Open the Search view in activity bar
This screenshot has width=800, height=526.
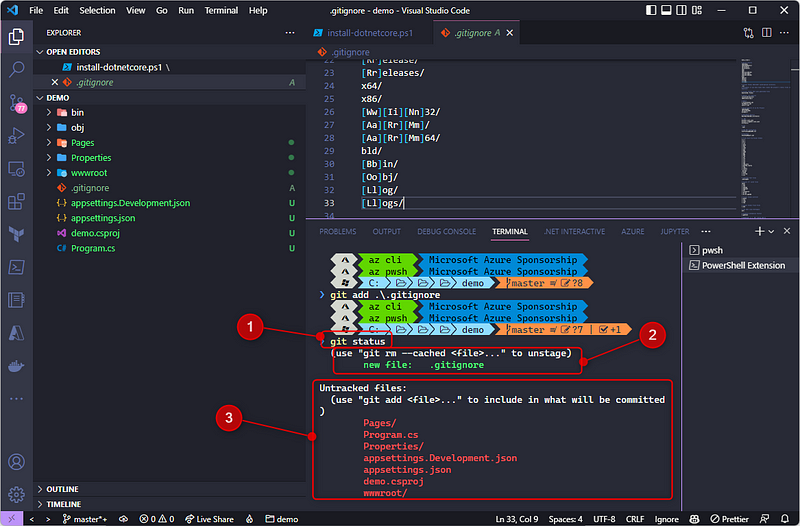(16, 70)
